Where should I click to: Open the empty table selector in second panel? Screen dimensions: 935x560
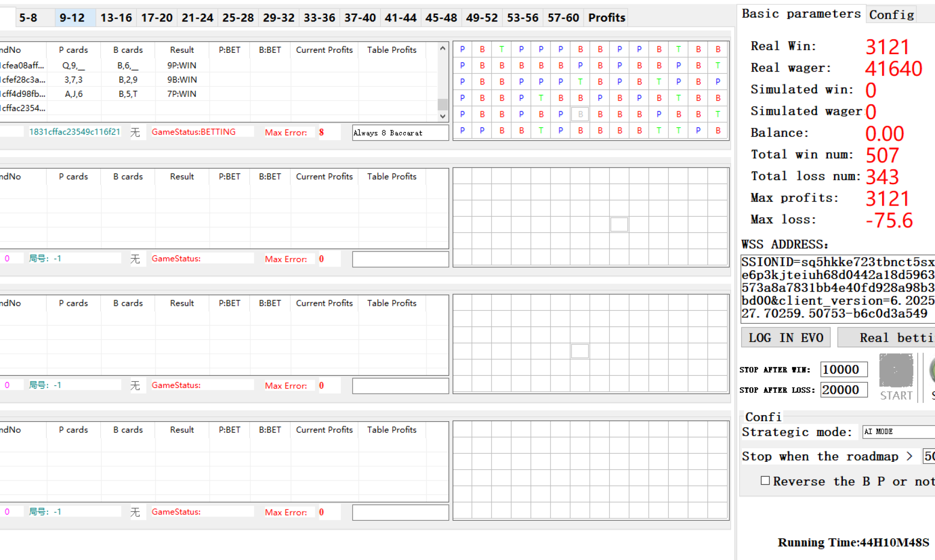pos(400,259)
